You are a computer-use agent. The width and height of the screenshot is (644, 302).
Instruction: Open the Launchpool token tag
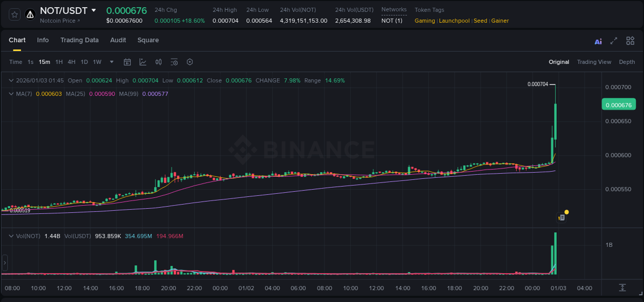click(454, 21)
